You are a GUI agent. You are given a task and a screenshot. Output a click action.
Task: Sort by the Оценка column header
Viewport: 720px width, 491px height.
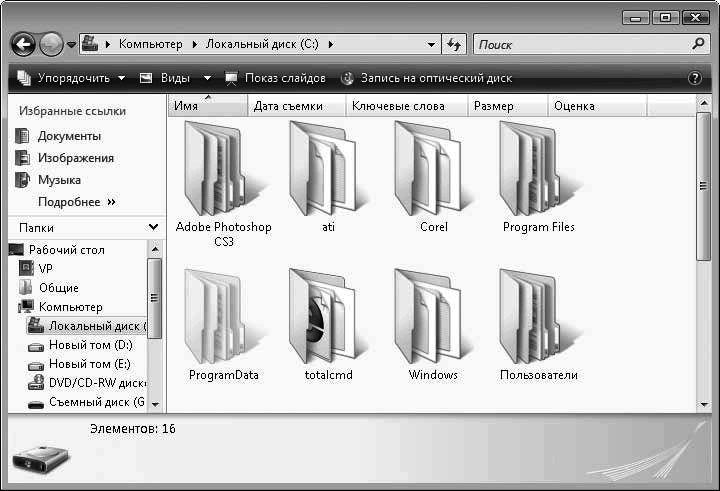point(597,106)
